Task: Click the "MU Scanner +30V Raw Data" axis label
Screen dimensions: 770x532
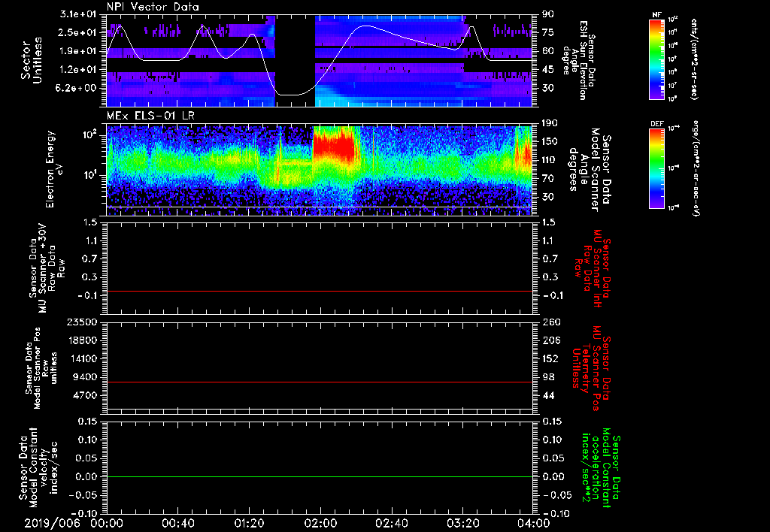Action: 47,268
